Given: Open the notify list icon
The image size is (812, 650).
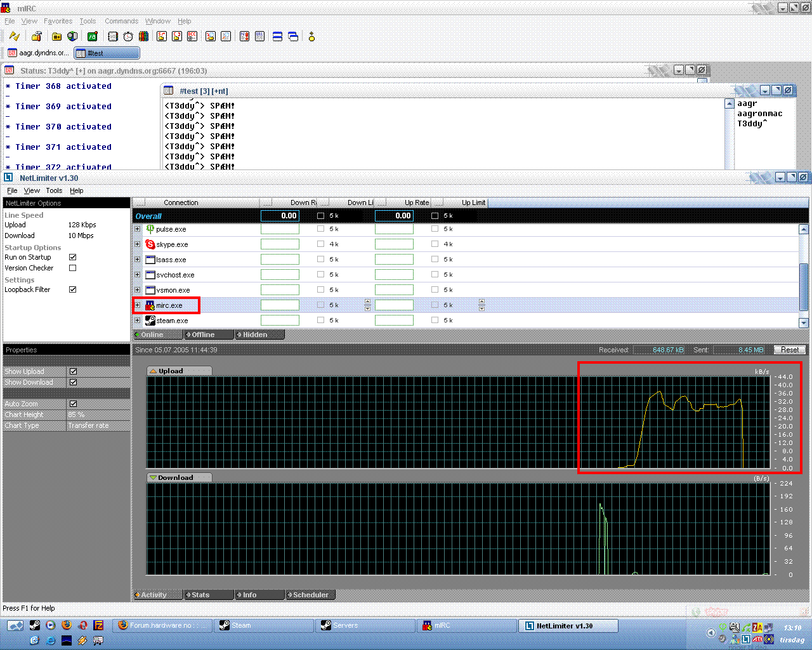Looking at the screenshot, I should tap(244, 36).
